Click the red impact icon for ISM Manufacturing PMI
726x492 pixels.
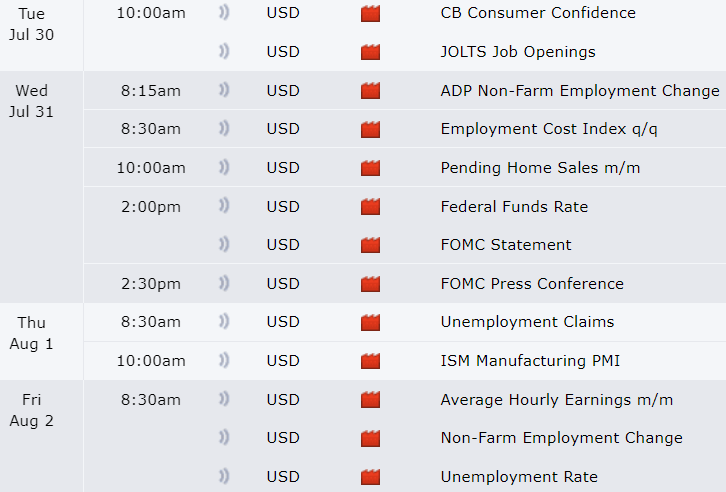click(x=371, y=361)
